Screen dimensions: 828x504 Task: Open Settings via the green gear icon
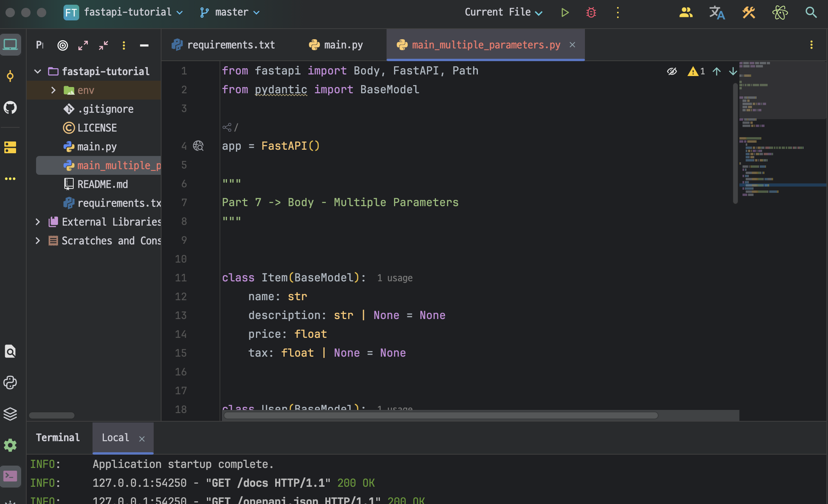coord(10,445)
